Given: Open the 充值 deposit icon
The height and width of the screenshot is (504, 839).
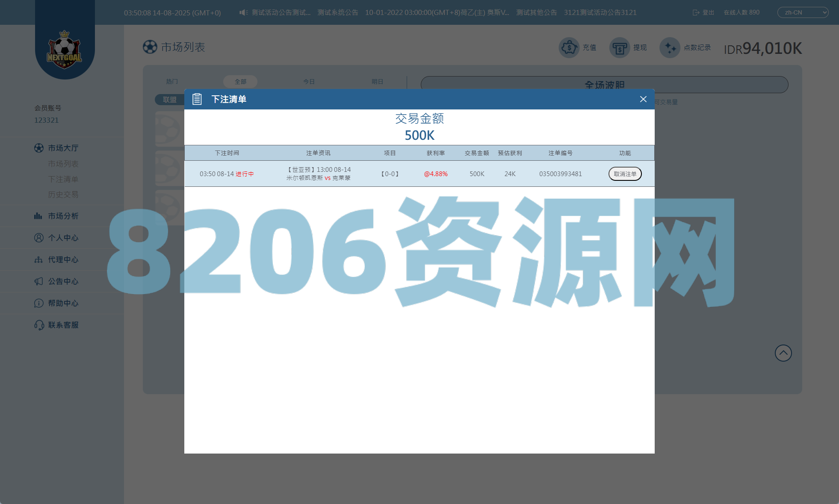Looking at the screenshot, I should click(x=569, y=47).
